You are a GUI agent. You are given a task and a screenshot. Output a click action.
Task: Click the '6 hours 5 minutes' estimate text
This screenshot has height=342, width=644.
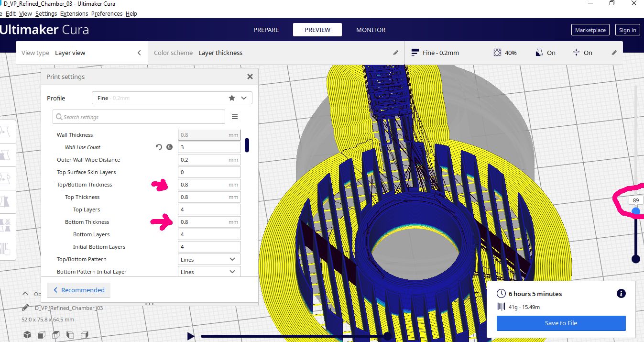[535, 294]
